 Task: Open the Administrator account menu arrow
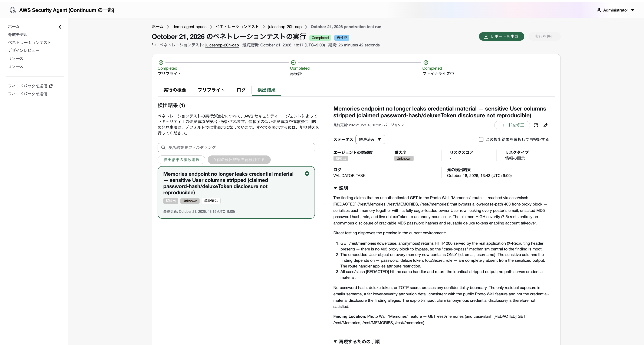point(632,10)
